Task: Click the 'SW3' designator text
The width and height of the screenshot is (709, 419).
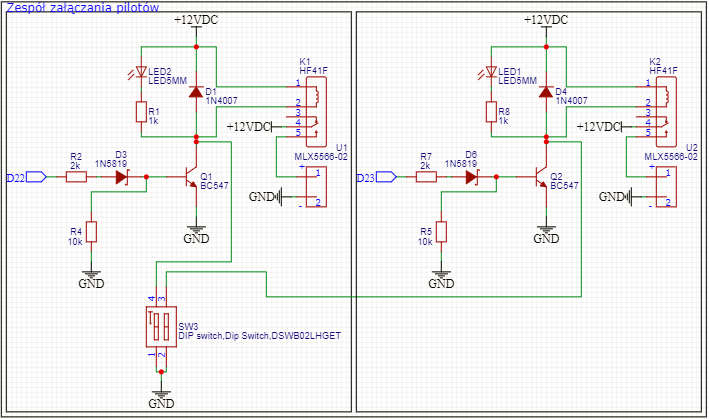Action: point(188,326)
